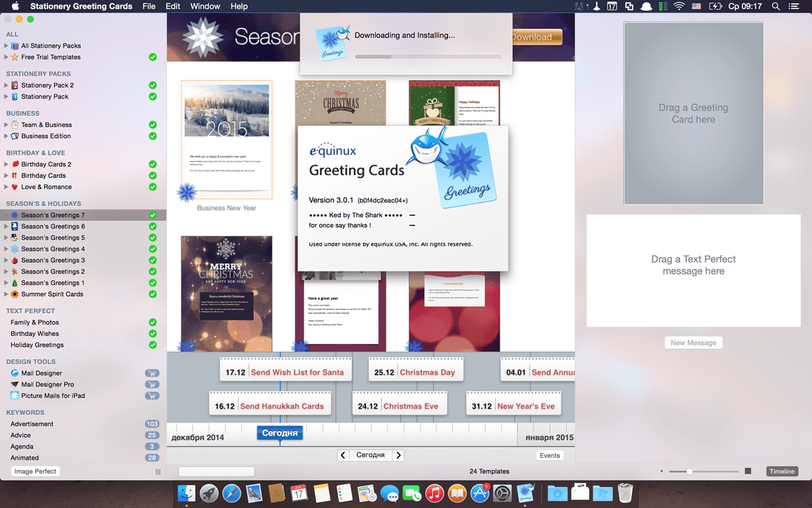Open the Edit menu
The image size is (812, 508).
[173, 6]
